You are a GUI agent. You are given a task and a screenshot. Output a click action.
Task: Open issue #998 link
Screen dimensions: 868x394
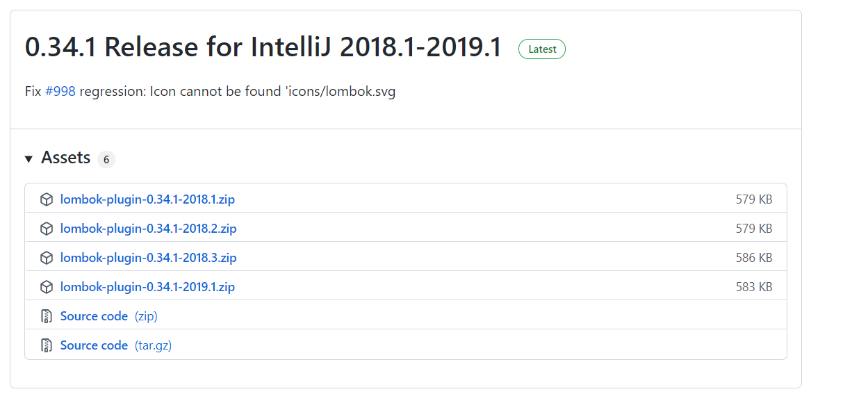point(60,92)
